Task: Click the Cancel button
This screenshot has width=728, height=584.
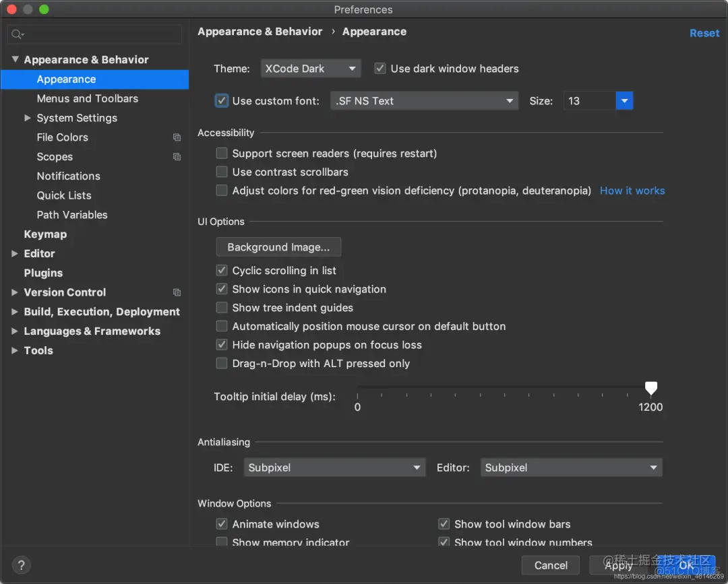Action: tap(551, 565)
